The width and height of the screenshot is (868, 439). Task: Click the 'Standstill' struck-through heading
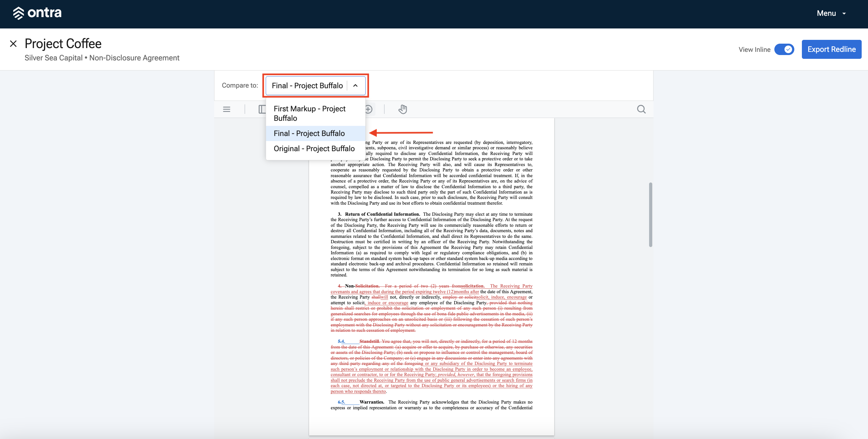(369, 341)
